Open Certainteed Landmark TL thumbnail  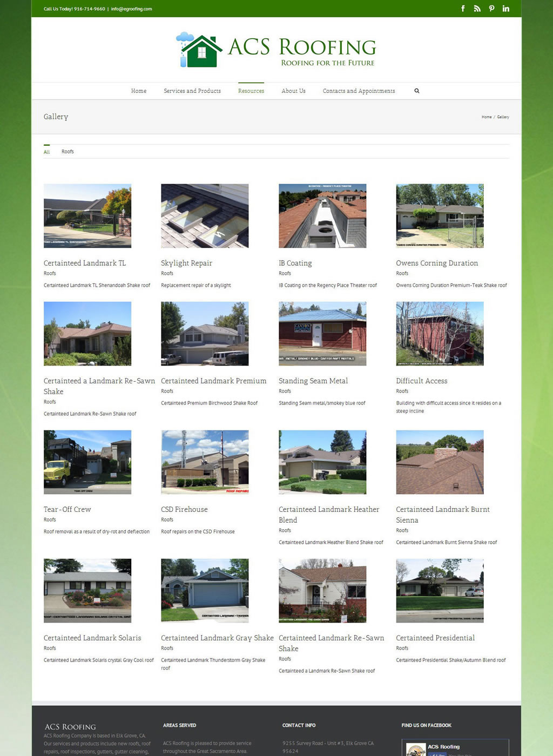pos(87,216)
